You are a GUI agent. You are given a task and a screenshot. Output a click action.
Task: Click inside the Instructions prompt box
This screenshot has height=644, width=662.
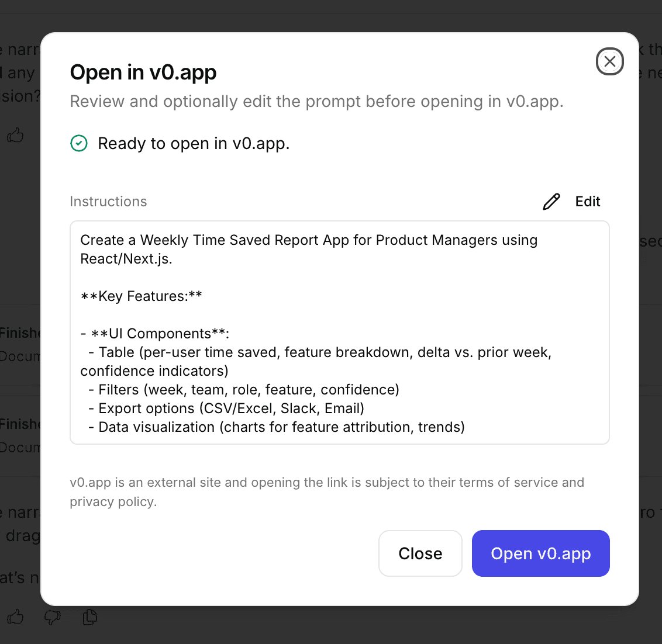point(339,333)
